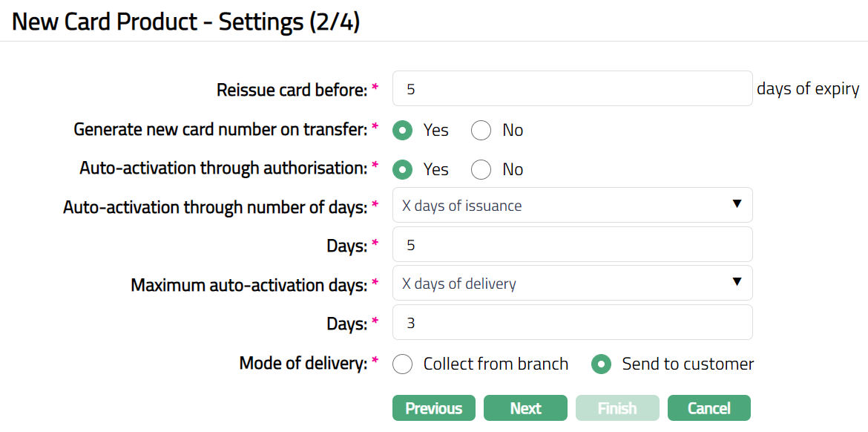Choose Yes for Auto-activation through authorisation

403,170
